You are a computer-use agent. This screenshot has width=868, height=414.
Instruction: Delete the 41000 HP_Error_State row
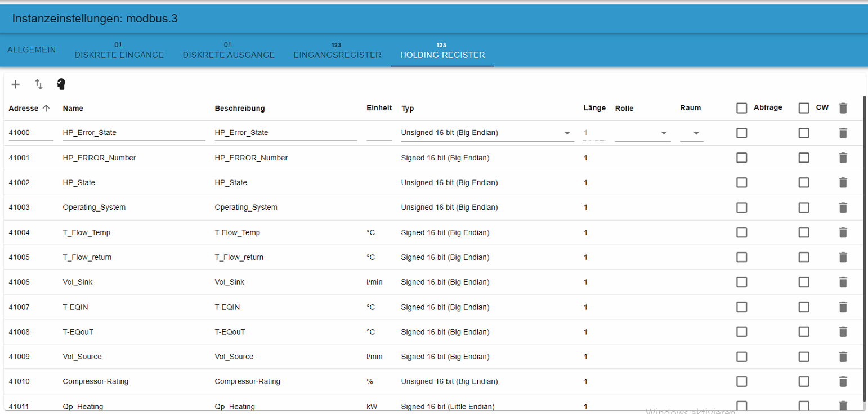pos(843,133)
